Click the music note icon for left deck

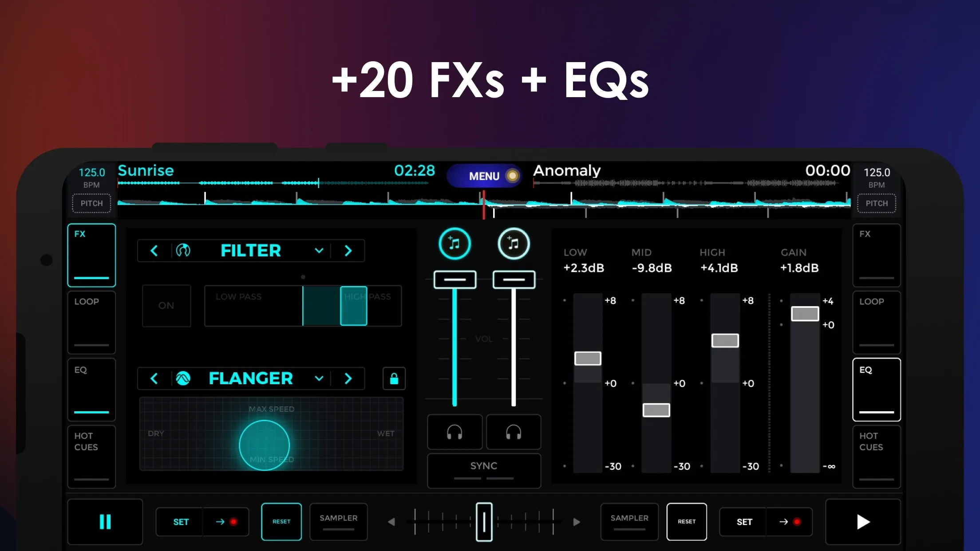(x=454, y=244)
